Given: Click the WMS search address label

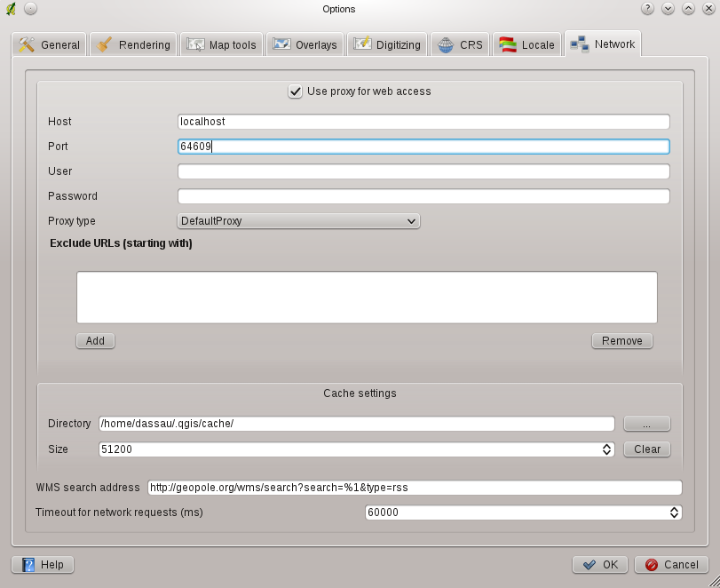Looking at the screenshot, I should 88,488.
